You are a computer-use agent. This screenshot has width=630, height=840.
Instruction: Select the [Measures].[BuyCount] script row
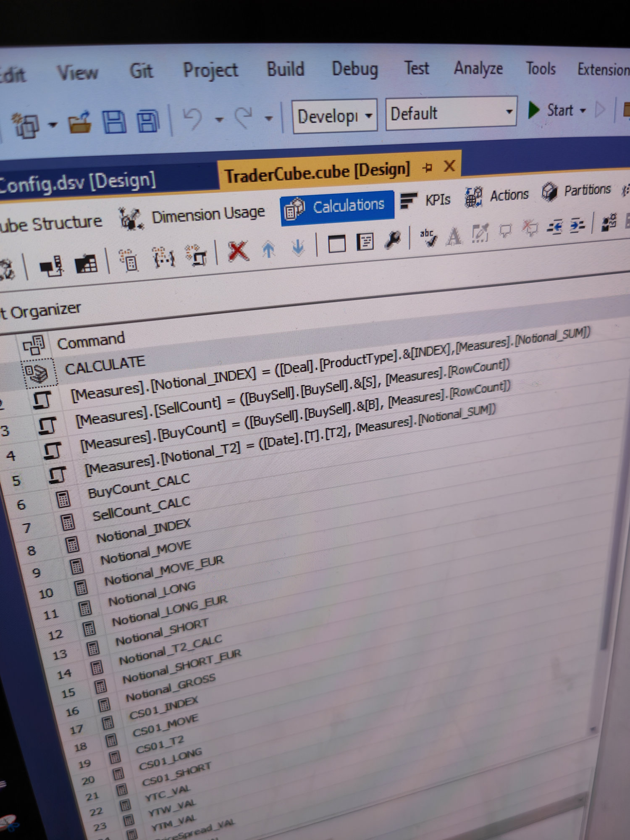295,417
